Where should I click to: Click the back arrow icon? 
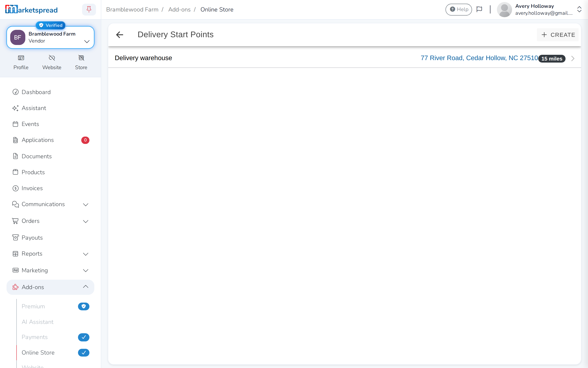coord(120,35)
